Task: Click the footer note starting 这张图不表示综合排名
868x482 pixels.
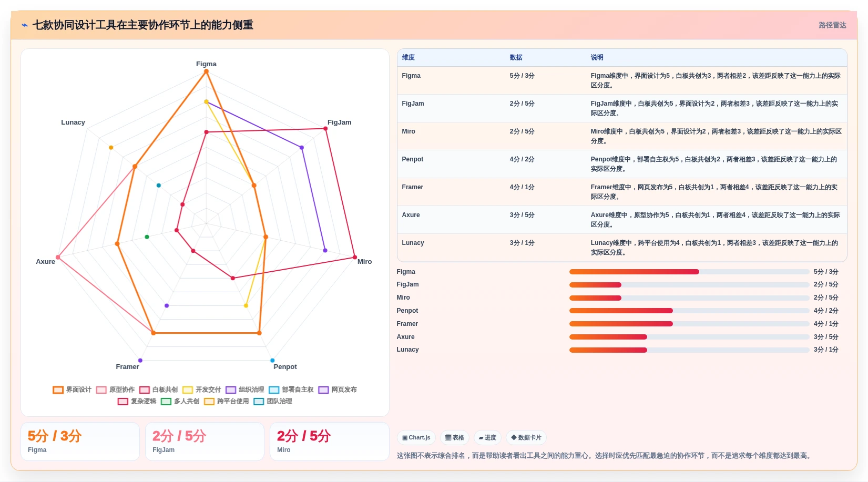Action: 605,456
